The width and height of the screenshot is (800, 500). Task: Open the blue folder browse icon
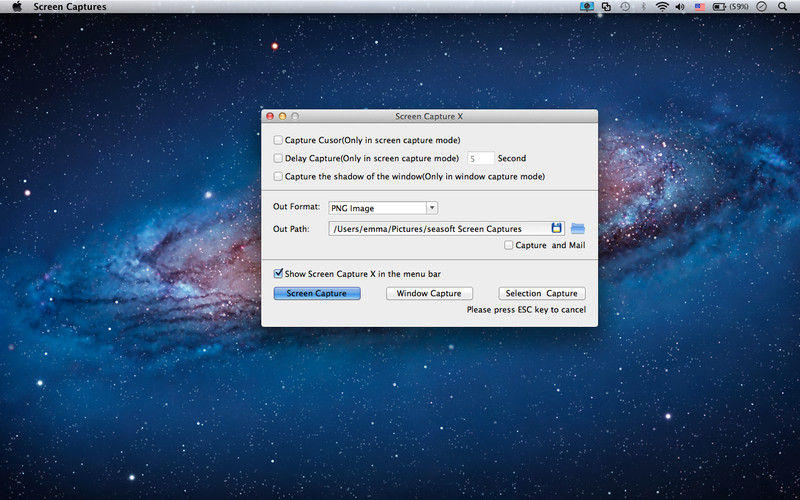(578, 229)
